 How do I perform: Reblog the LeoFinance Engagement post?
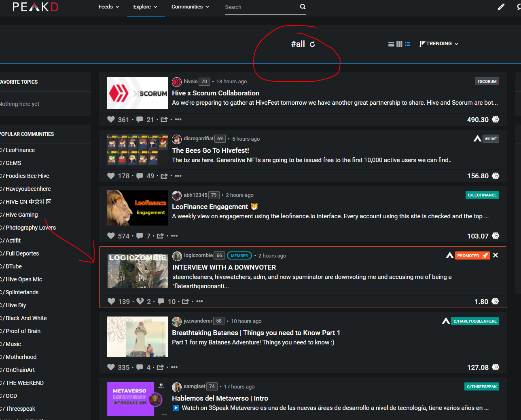tap(160, 236)
